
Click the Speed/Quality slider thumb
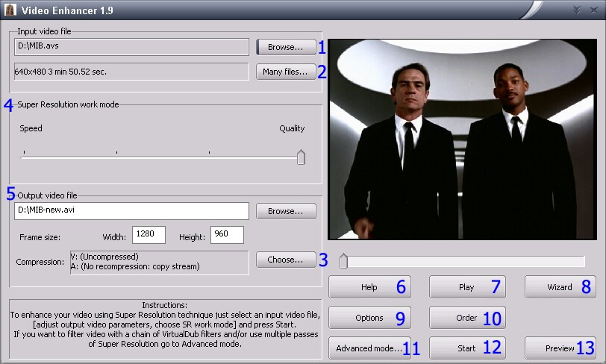coord(301,157)
